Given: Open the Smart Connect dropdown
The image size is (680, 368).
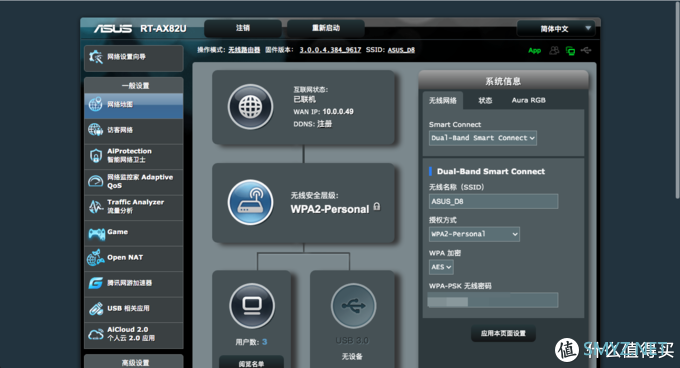Looking at the screenshot, I should [x=483, y=138].
